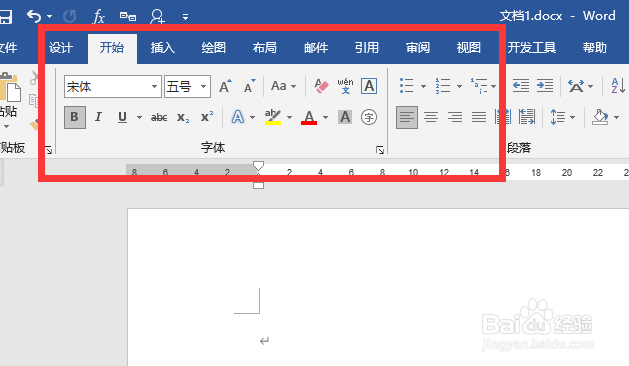This screenshot has width=629, height=366.
Task: Toggle abc Strikethrough formatting
Action: coord(159,117)
